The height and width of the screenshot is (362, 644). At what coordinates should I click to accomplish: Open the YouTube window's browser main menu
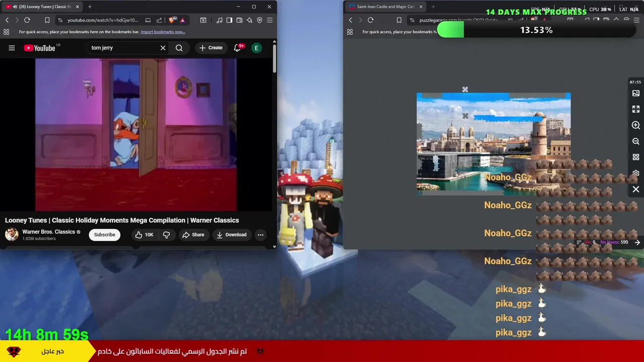270,20
